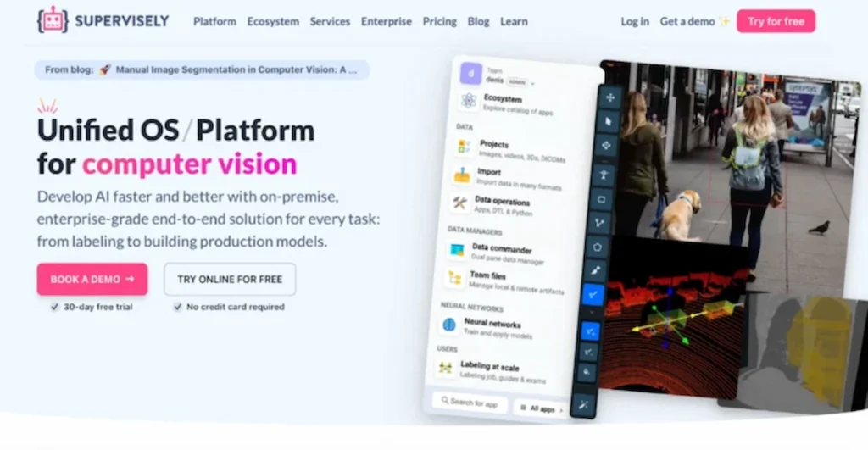Click the SUPERVISELY wordmark text
Screen dimensions: 868x450
click(x=122, y=21)
